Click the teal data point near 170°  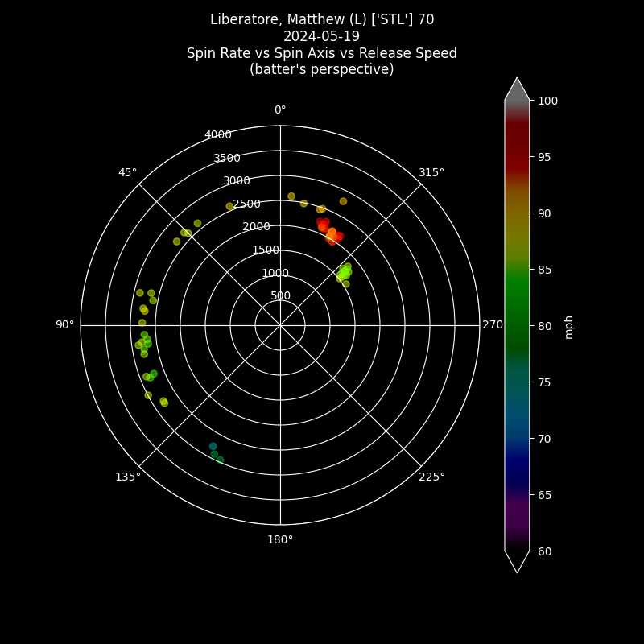[213, 447]
